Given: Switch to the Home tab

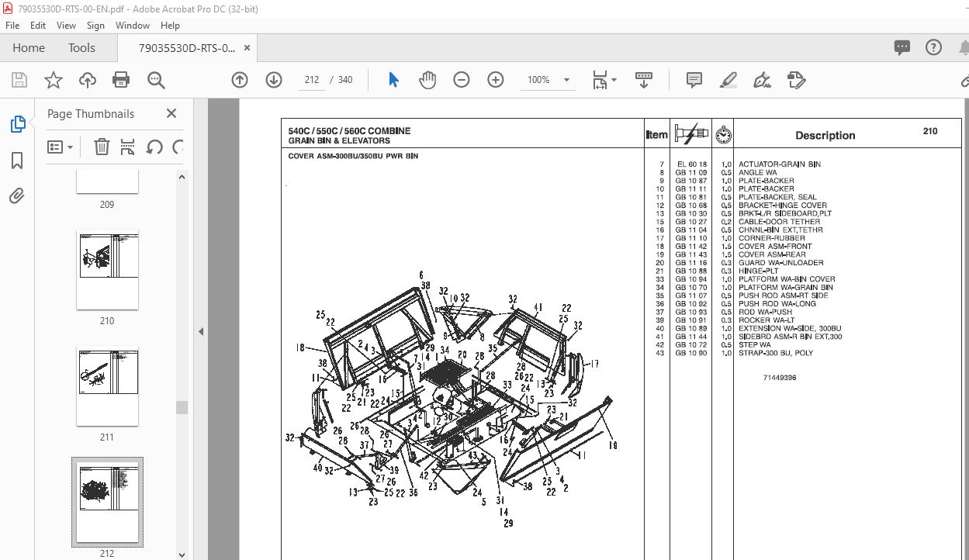Looking at the screenshot, I should (x=29, y=48).
